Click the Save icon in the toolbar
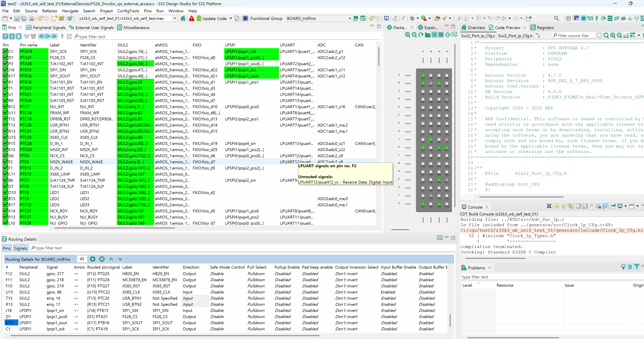 pyautogui.click(x=17, y=18)
